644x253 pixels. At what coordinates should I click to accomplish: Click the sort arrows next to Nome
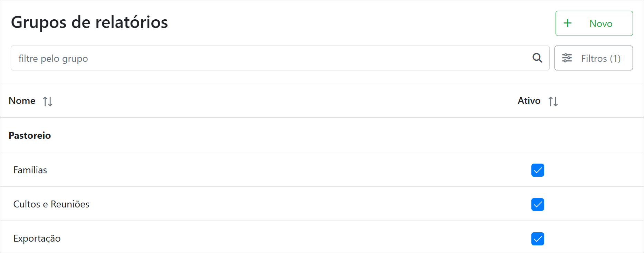48,101
